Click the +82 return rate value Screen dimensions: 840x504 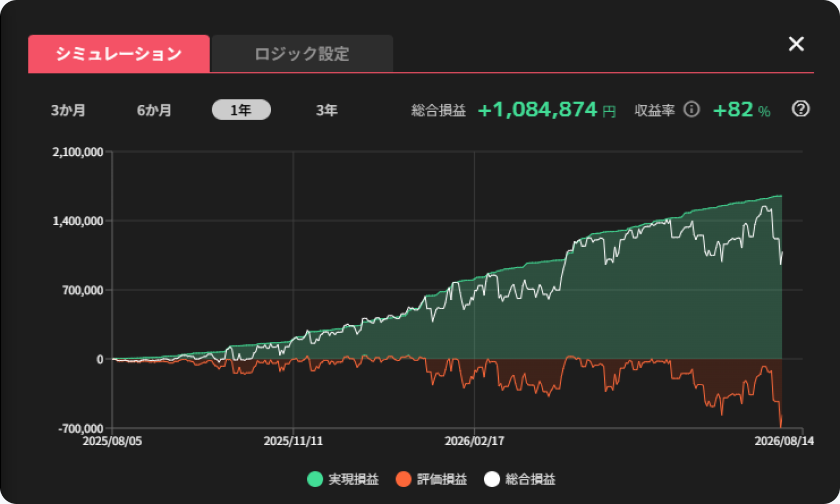tap(733, 110)
